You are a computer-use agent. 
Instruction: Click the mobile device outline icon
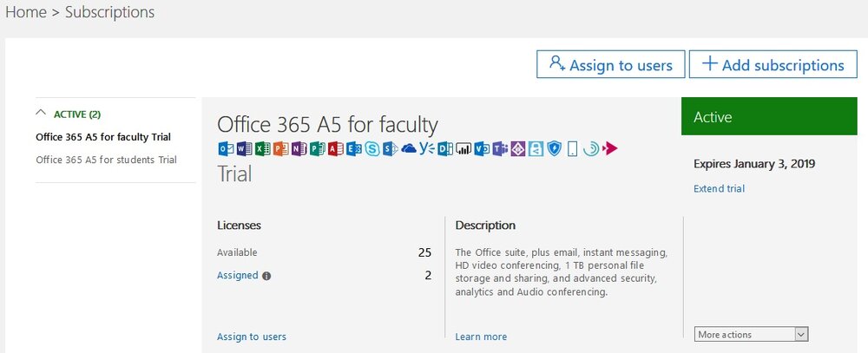coord(572,149)
